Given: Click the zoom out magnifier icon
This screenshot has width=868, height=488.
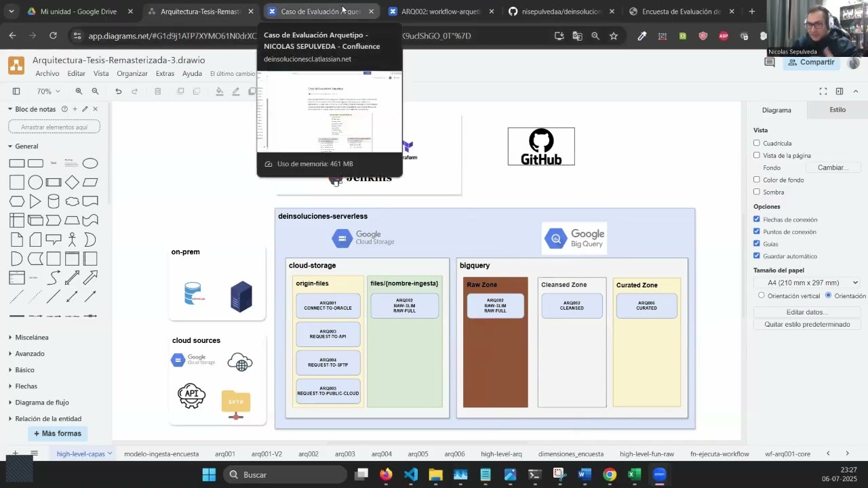Looking at the screenshot, I should tap(95, 91).
